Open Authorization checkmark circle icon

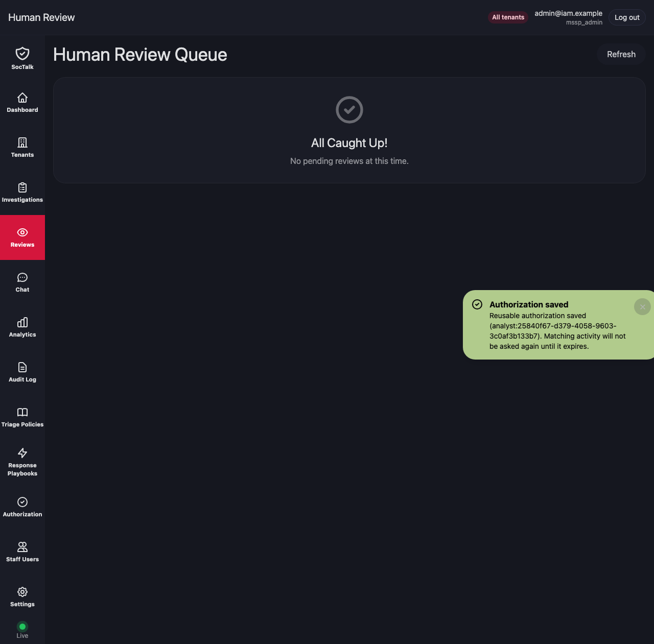click(22, 502)
